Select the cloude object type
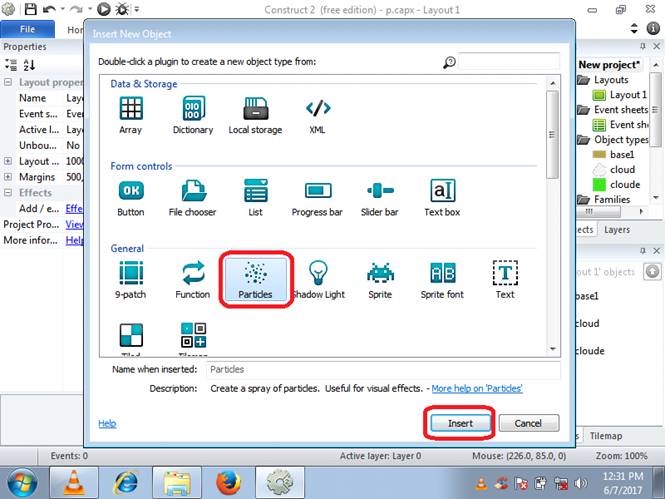The image size is (665, 499). pyautogui.click(x=616, y=184)
